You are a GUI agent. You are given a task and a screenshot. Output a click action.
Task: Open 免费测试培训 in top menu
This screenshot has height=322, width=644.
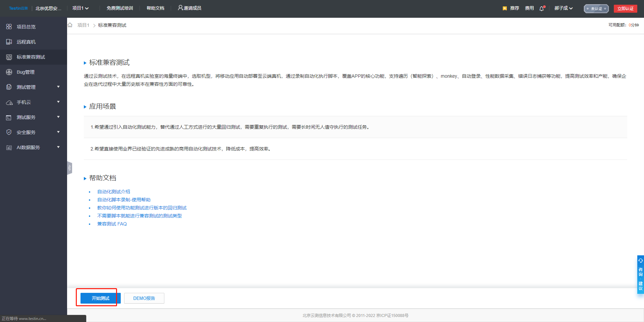pos(120,8)
